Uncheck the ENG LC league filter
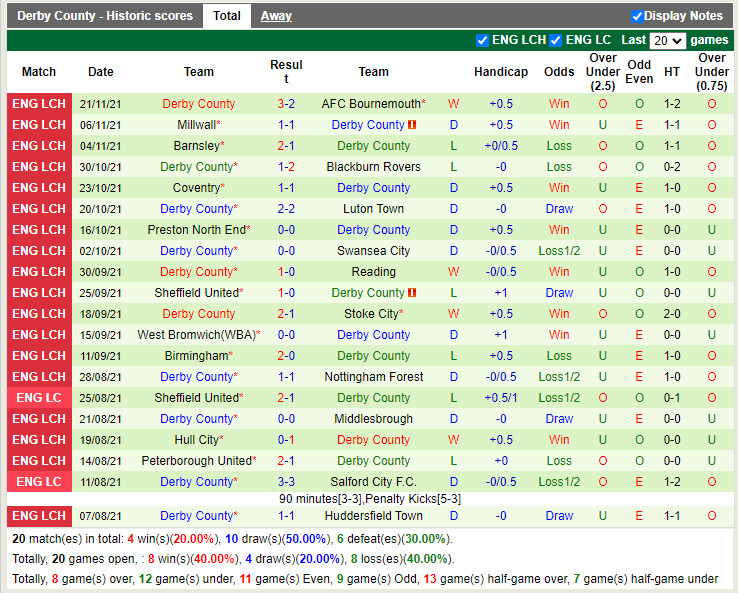The width and height of the screenshot is (738, 593). (x=556, y=40)
